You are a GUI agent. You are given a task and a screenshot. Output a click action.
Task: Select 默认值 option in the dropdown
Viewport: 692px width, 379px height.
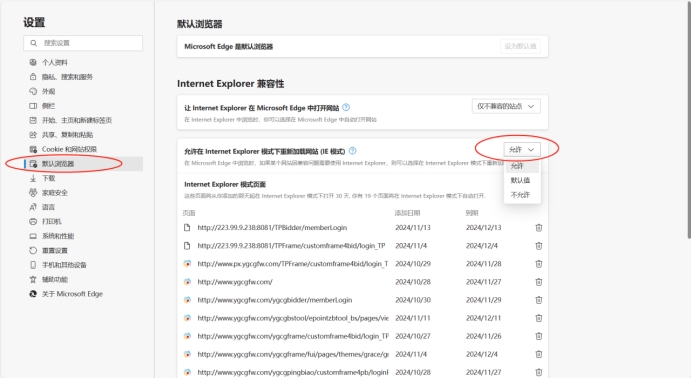520,180
